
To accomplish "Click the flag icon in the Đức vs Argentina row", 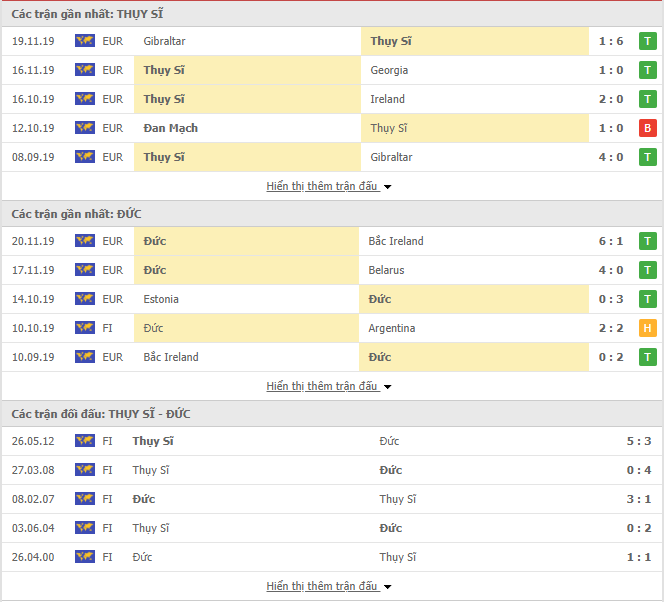I will (85, 328).
